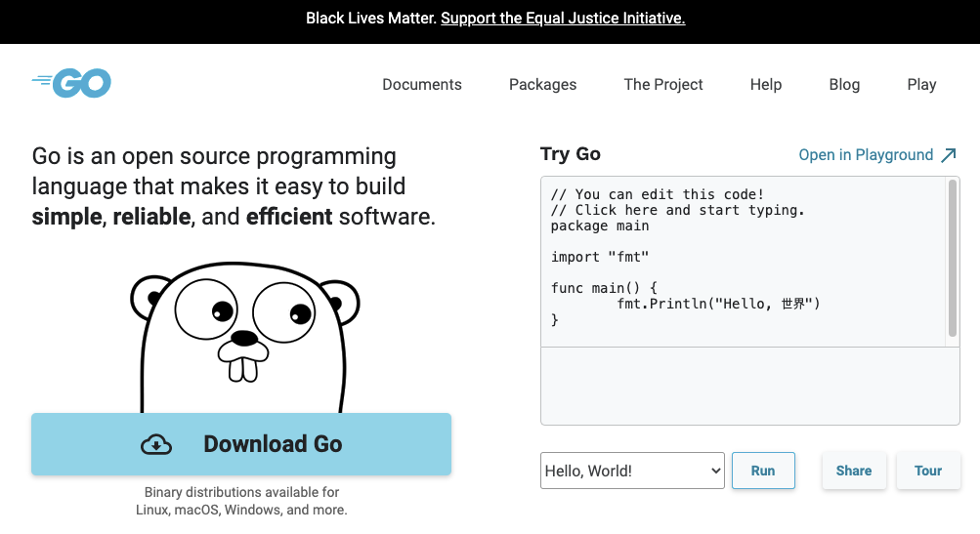Click the empty output pane below the editor
The width and height of the screenshot is (980, 534).
(x=750, y=386)
